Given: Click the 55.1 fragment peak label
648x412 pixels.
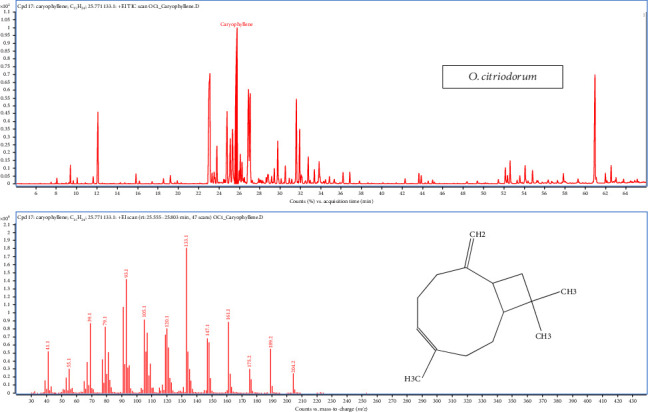Looking at the screenshot, I should click(x=69, y=363).
